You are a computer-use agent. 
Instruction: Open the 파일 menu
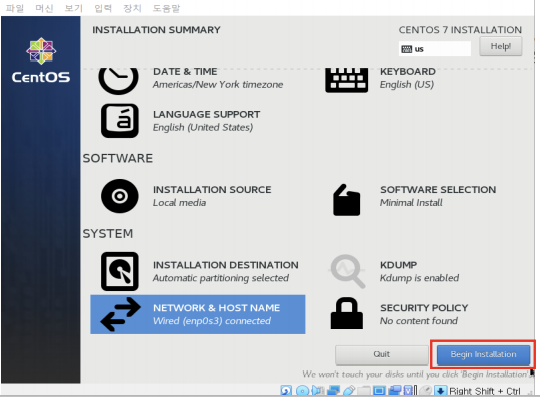(x=15, y=8)
